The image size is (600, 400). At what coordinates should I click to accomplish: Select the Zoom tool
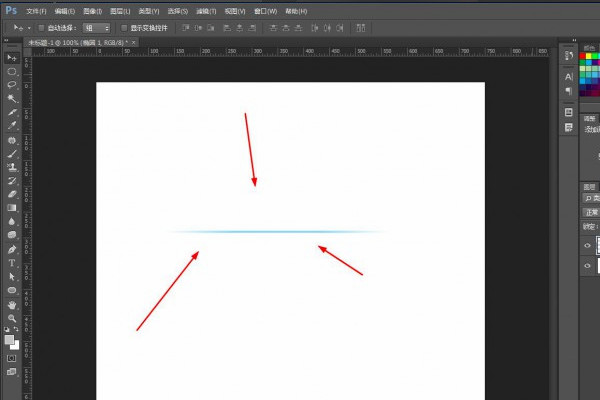pos(12,318)
